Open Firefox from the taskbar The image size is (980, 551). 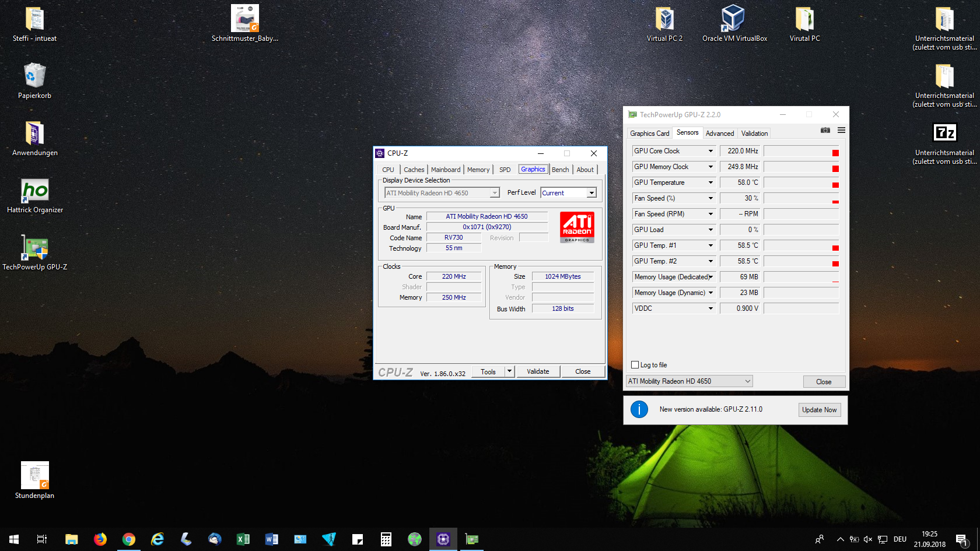100,539
